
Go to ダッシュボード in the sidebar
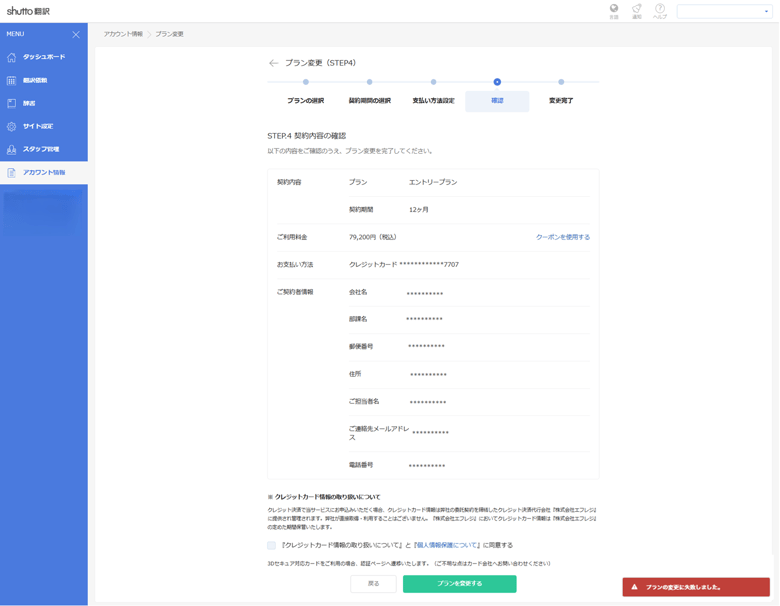(44, 57)
